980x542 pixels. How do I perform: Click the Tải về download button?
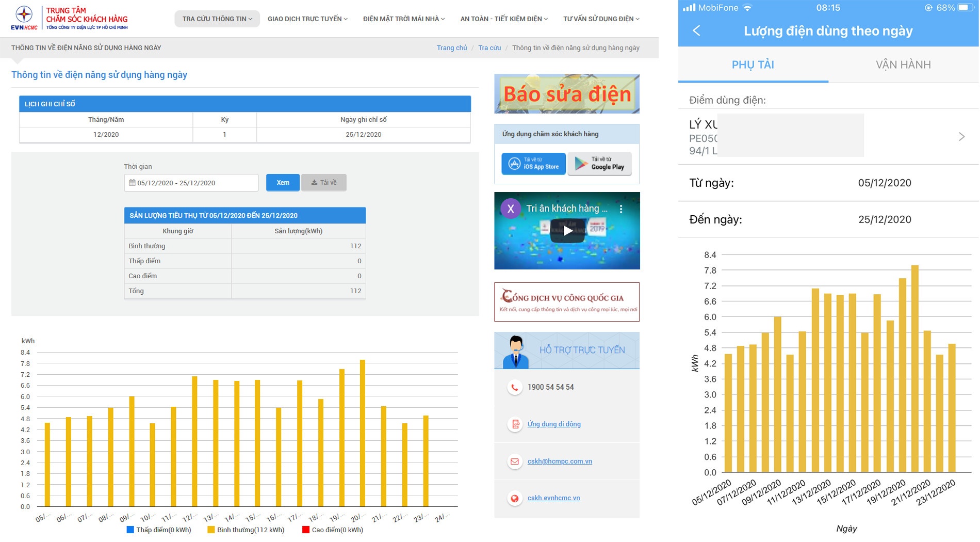coord(324,183)
